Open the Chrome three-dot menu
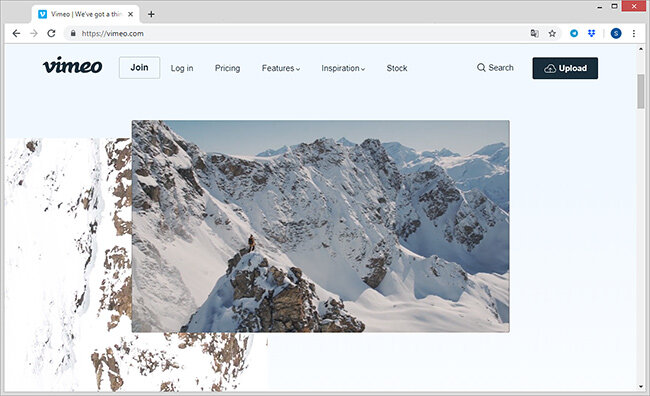 [634, 34]
